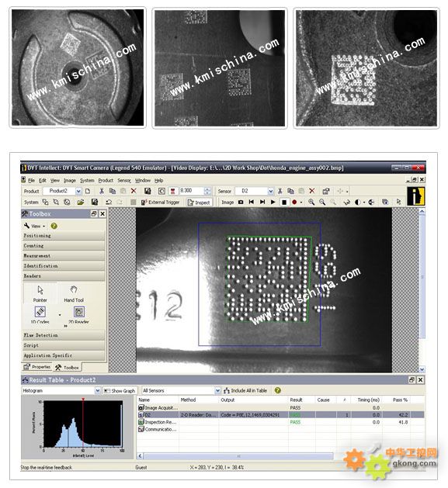
Task: Click the Result Table horizontal scrollbar
Action: tap(238, 456)
